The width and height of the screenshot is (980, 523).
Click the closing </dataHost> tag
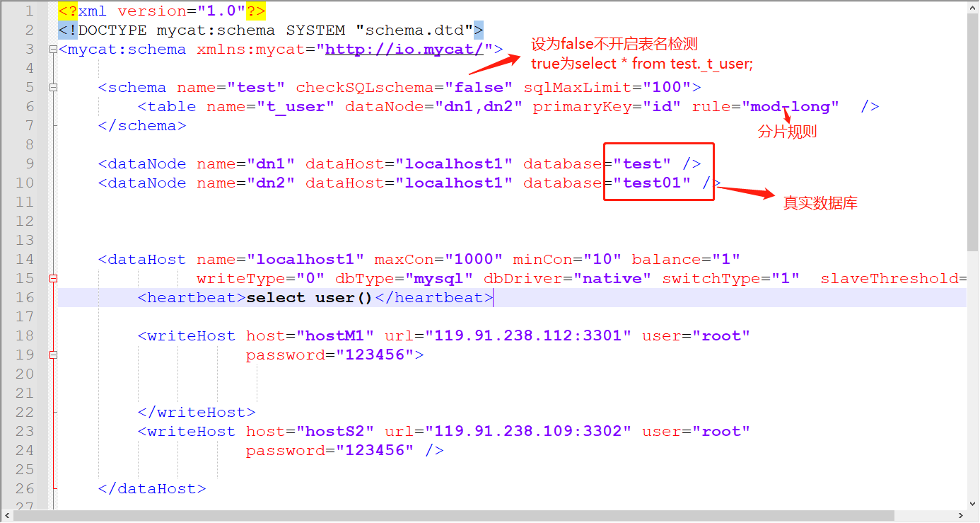pos(152,489)
